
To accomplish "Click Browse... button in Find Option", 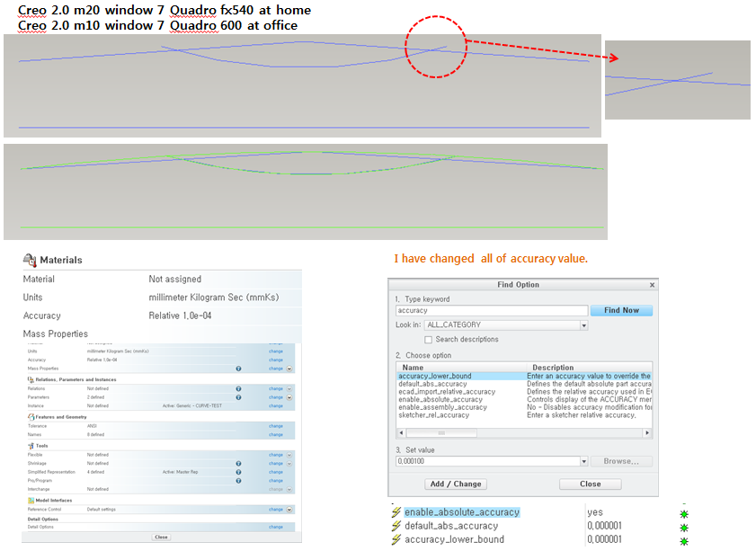I will tap(621, 461).
